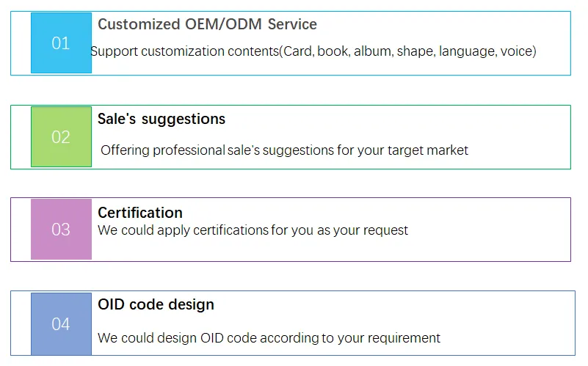Click the 'Offering professional sale's suggestions' description text

pos(284,150)
